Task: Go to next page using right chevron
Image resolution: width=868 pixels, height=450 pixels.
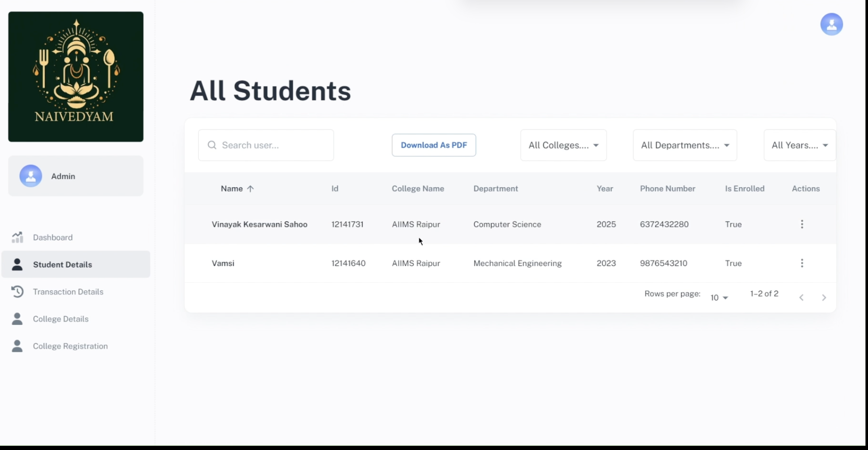Action: point(824,297)
